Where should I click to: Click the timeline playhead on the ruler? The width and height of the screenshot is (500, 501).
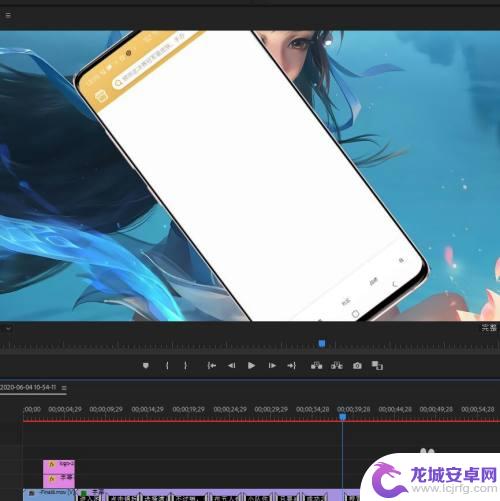[343, 417]
